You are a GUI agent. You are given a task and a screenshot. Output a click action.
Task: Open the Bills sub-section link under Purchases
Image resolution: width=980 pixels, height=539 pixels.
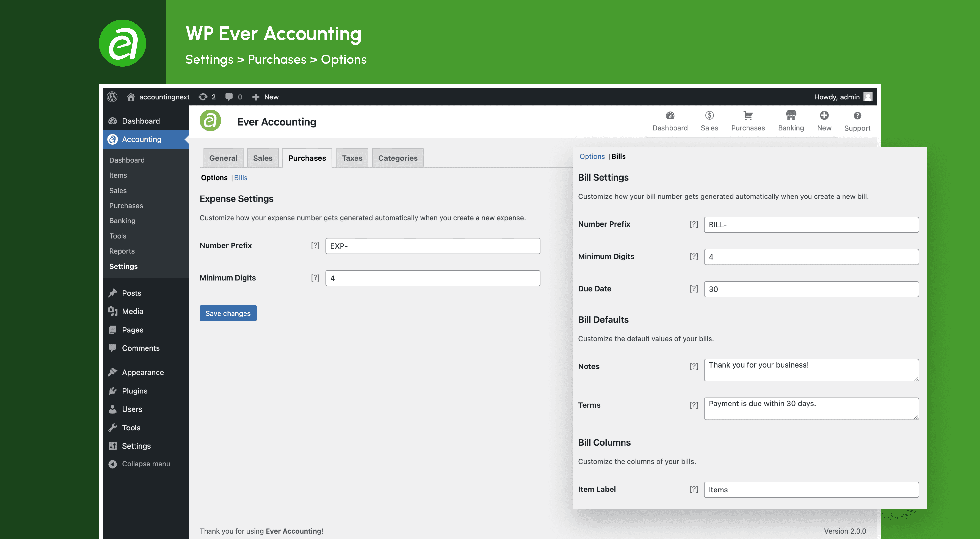click(240, 178)
